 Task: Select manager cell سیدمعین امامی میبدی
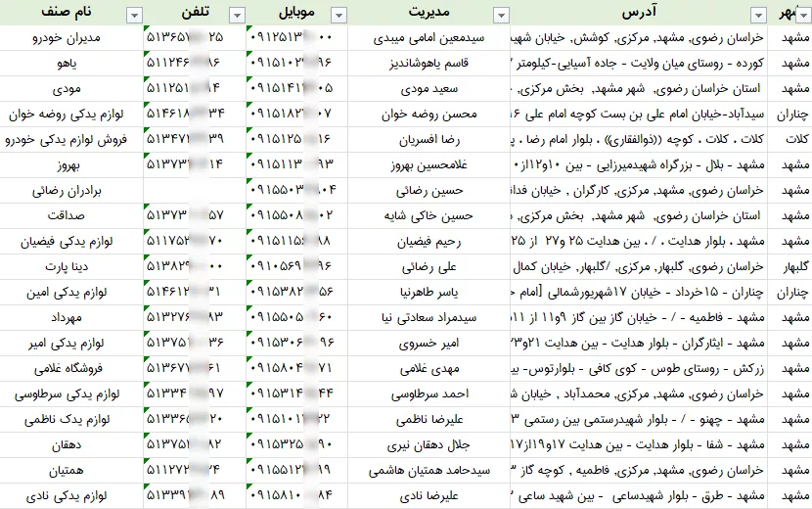[x=429, y=38]
